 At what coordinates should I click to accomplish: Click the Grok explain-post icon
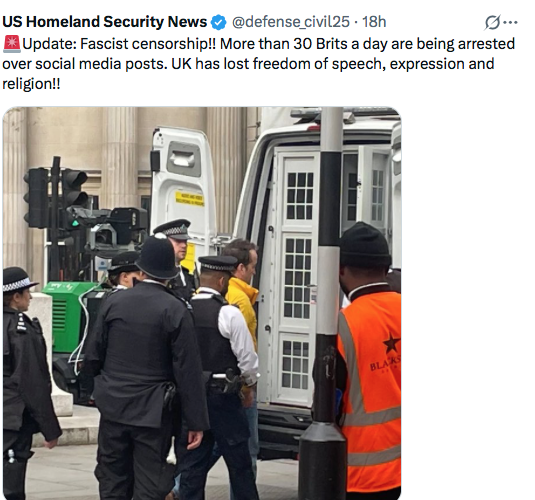(493, 23)
